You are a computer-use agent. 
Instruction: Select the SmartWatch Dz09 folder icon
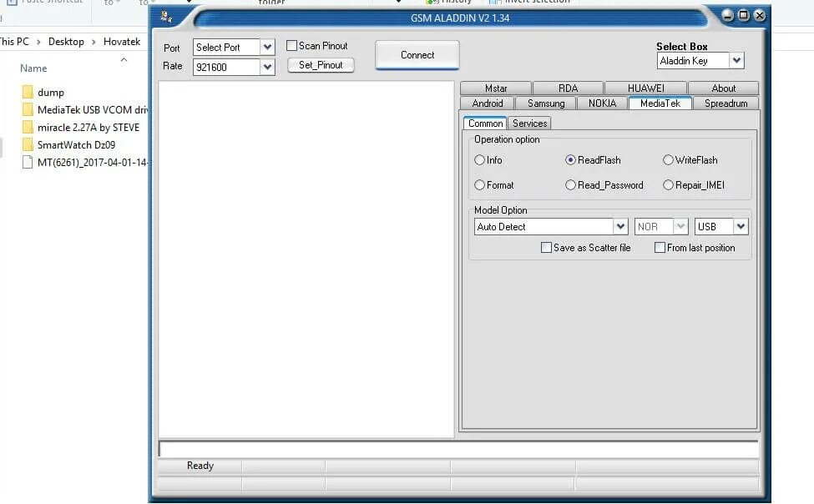28,145
